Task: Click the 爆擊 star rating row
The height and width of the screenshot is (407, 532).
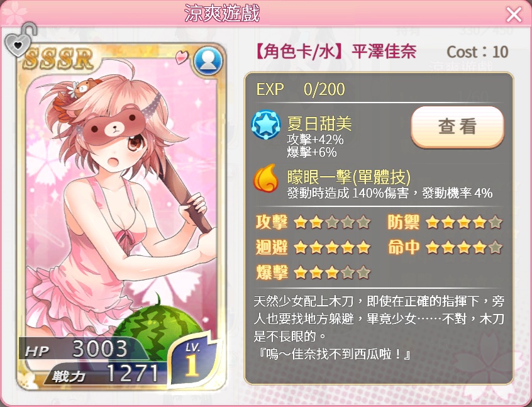Action: point(313,272)
